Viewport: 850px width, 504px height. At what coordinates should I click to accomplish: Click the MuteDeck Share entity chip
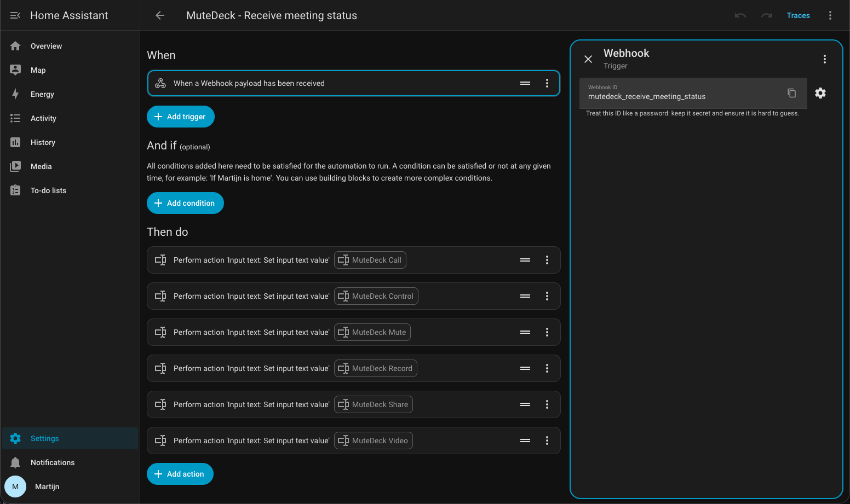pos(374,404)
